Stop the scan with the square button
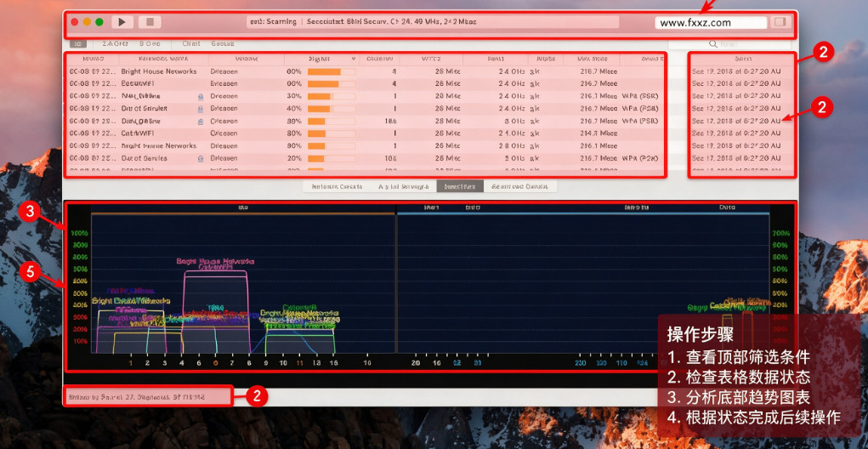 (x=150, y=22)
